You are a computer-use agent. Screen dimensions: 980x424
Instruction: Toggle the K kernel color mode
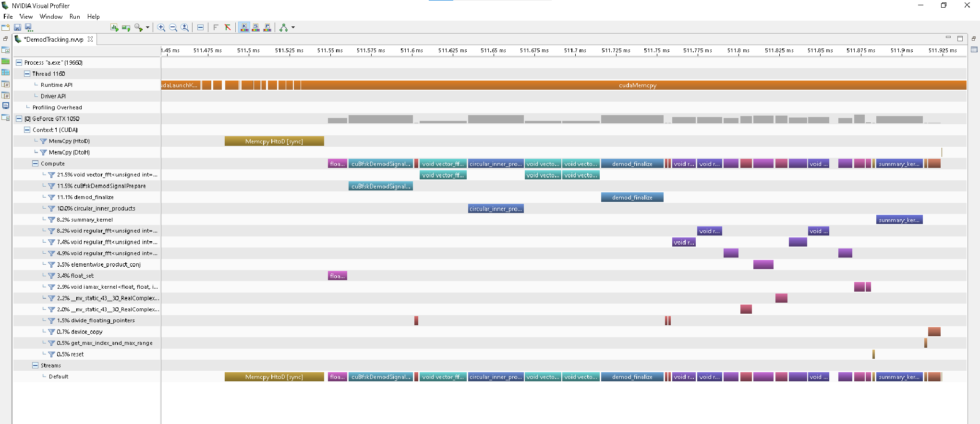(244, 27)
